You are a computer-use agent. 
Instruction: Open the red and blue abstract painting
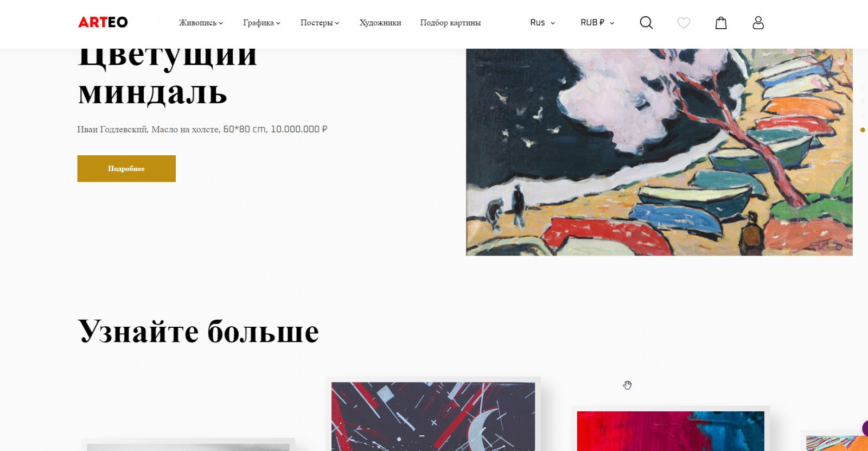coord(671,431)
